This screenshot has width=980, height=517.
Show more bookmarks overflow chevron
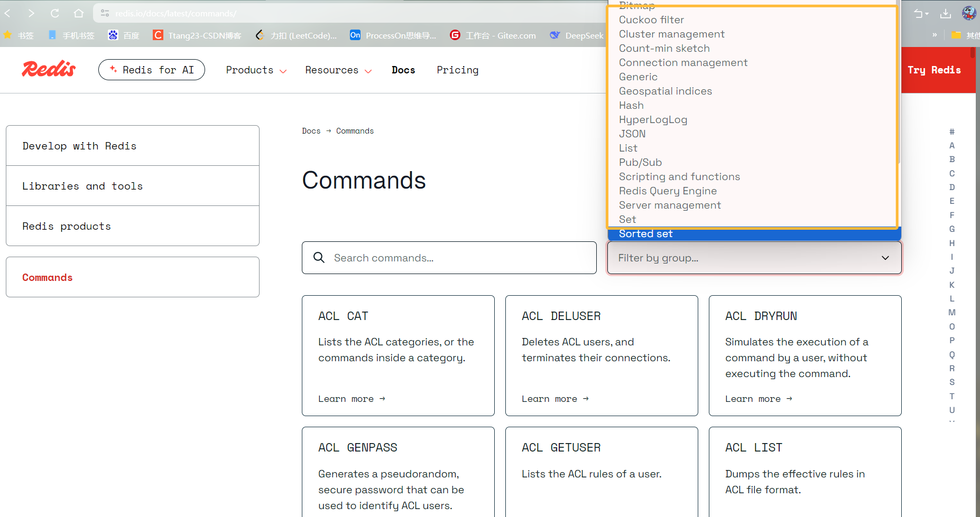click(935, 35)
